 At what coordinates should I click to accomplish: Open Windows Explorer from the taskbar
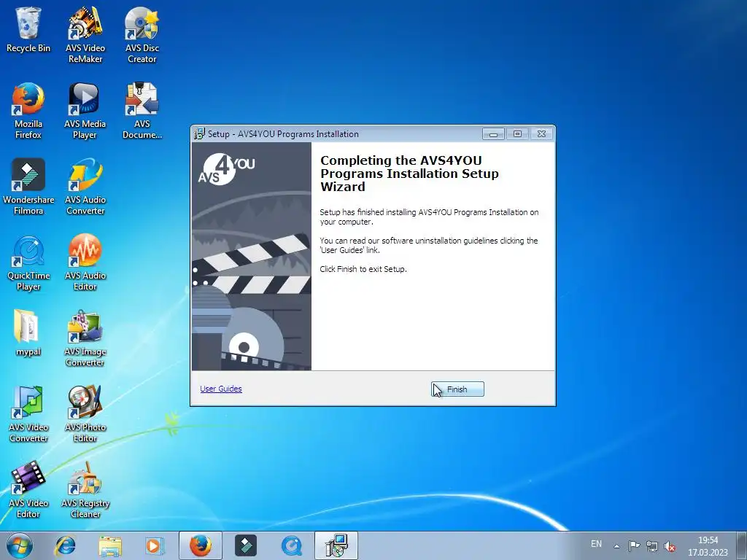pyautogui.click(x=110, y=545)
